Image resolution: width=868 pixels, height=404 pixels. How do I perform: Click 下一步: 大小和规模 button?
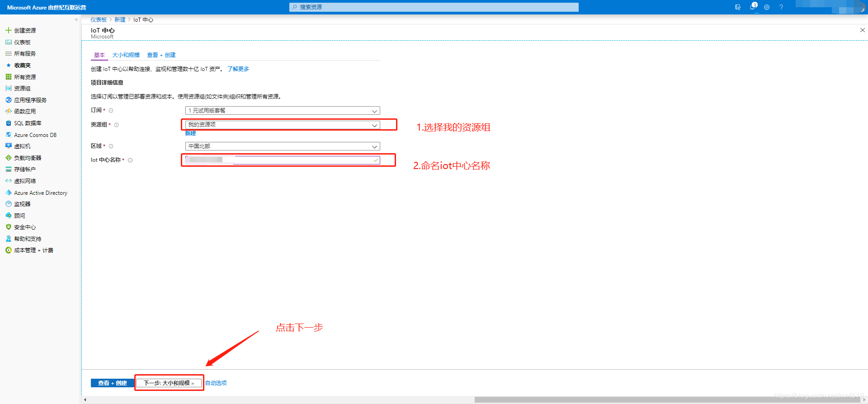click(x=169, y=383)
